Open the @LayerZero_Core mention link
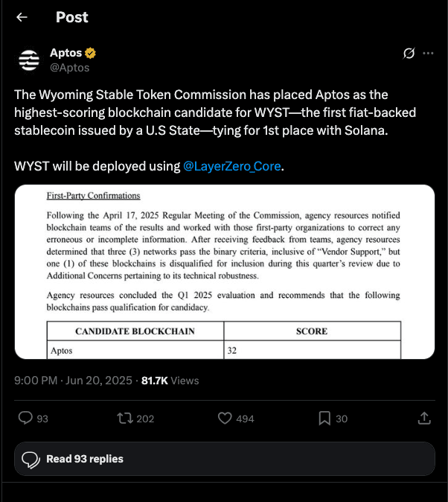This screenshot has width=448, height=502. coord(232,166)
